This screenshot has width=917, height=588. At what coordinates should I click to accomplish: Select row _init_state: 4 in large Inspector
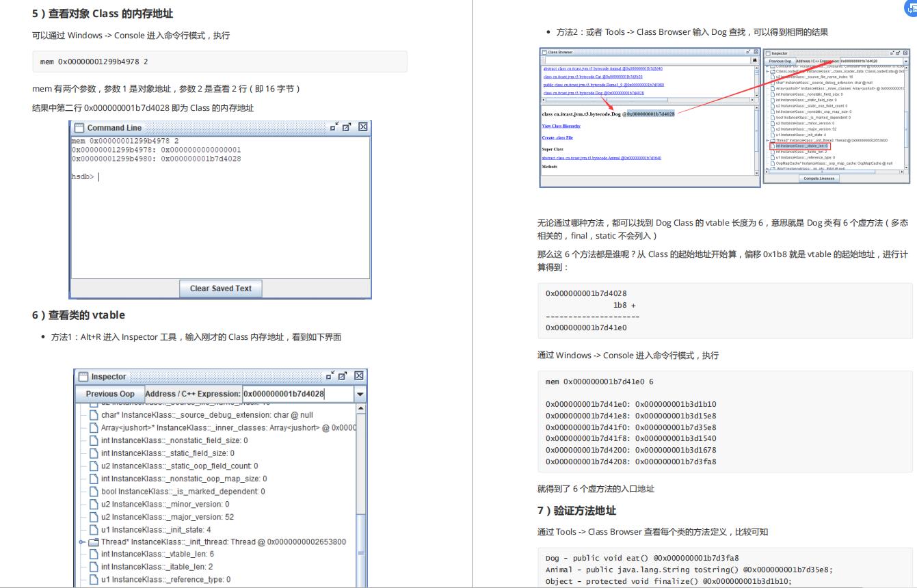(x=156, y=529)
